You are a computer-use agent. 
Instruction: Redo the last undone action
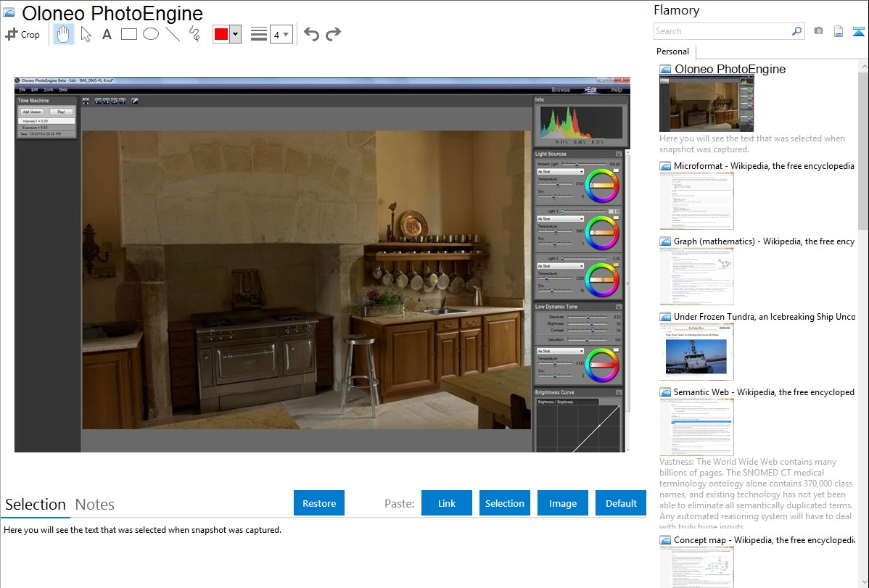333,34
